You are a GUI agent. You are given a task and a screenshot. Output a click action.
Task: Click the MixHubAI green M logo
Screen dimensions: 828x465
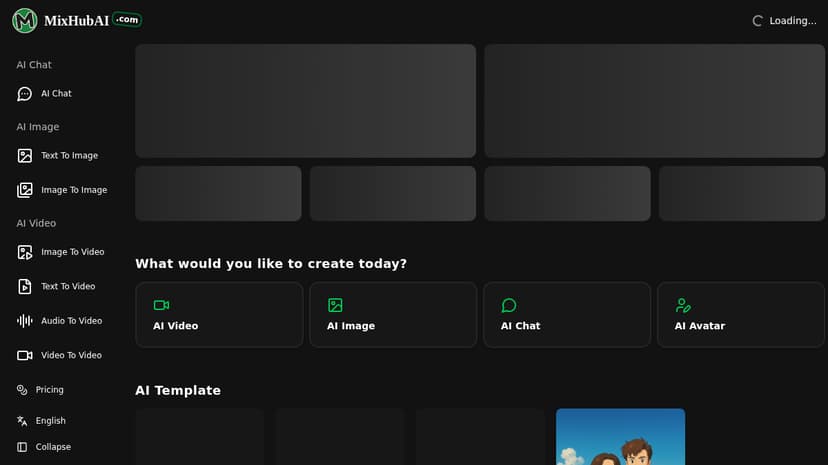tap(25, 21)
